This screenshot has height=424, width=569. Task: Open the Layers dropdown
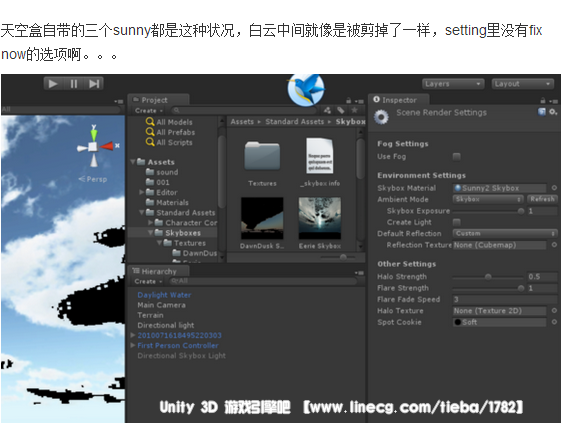pos(453,84)
